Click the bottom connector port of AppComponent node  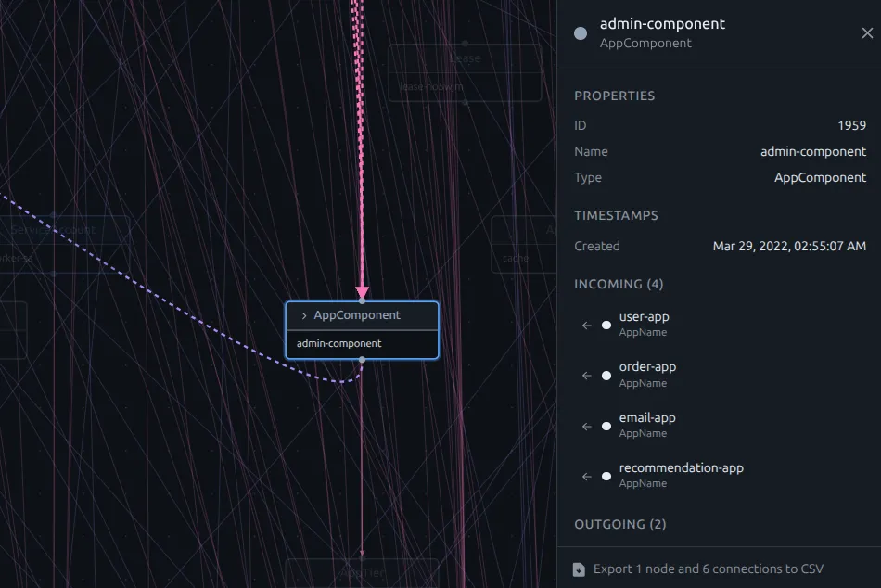point(362,359)
